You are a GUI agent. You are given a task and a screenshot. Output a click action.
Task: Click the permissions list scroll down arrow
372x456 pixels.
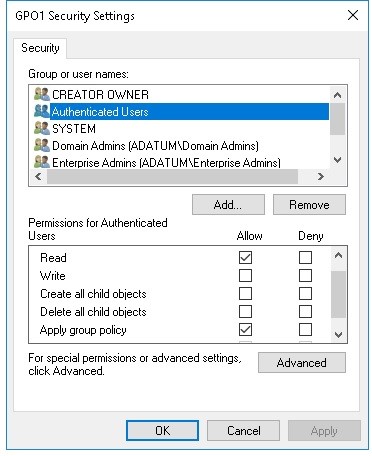[338, 334]
